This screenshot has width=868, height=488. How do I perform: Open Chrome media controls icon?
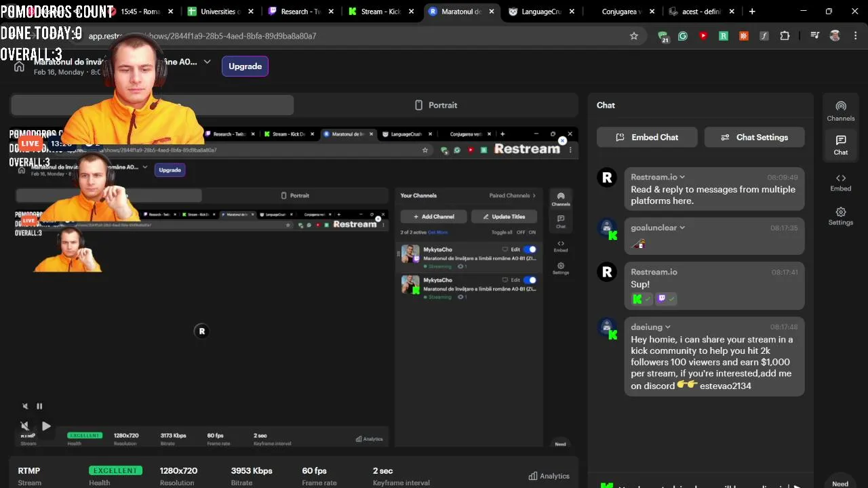[814, 36]
